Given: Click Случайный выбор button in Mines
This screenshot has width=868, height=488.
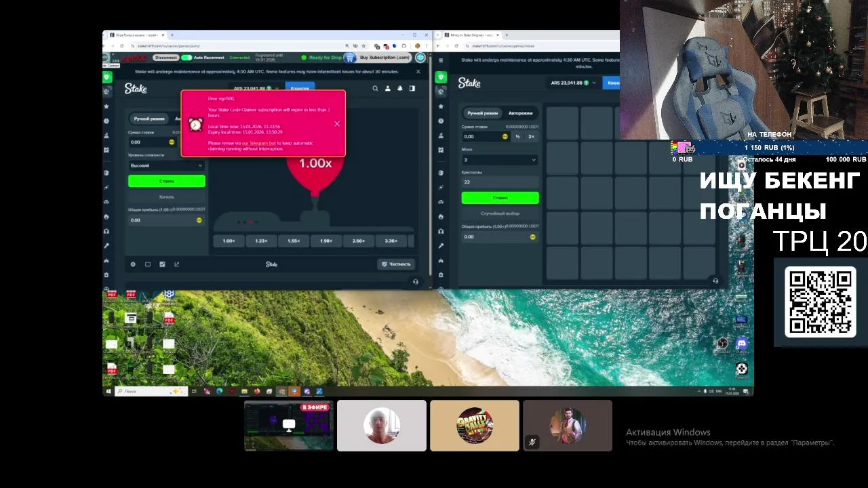Looking at the screenshot, I should click(x=500, y=213).
